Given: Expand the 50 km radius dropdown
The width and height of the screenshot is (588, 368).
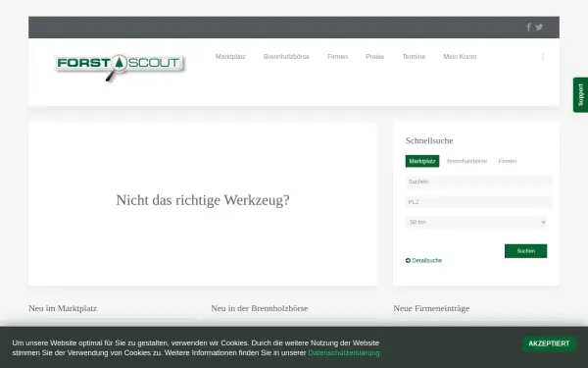Looking at the screenshot, I should tap(476, 222).
